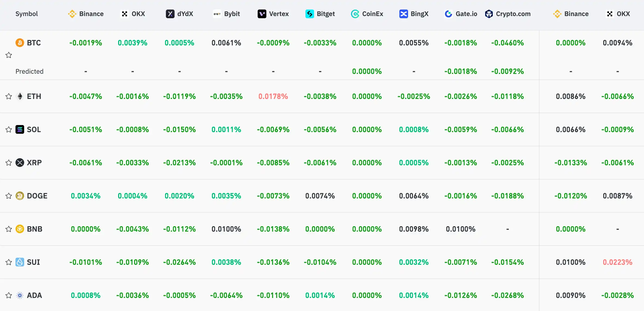Favorite BTC with the star toggle
644x311 pixels.
pos(9,55)
